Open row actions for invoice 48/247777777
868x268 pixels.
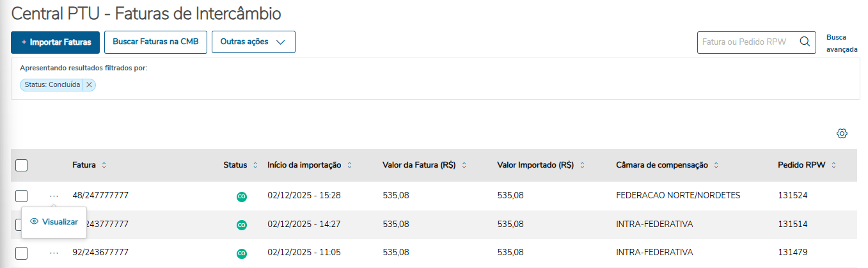coord(54,195)
